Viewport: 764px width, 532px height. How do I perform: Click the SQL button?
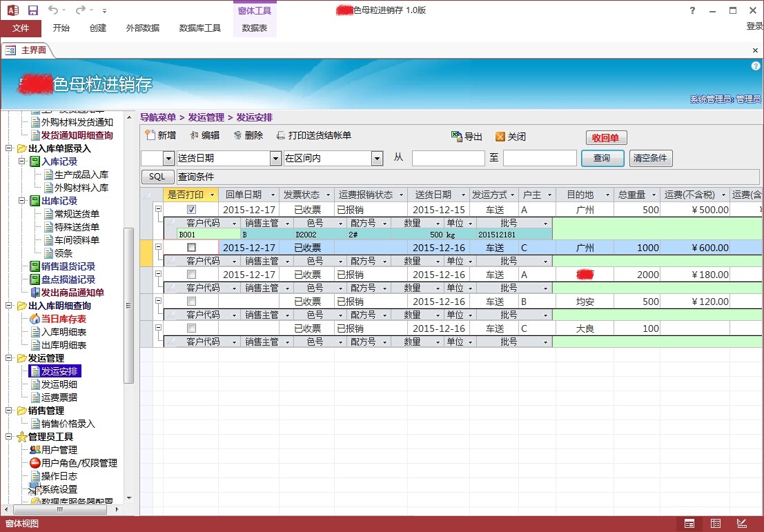pyautogui.click(x=157, y=177)
